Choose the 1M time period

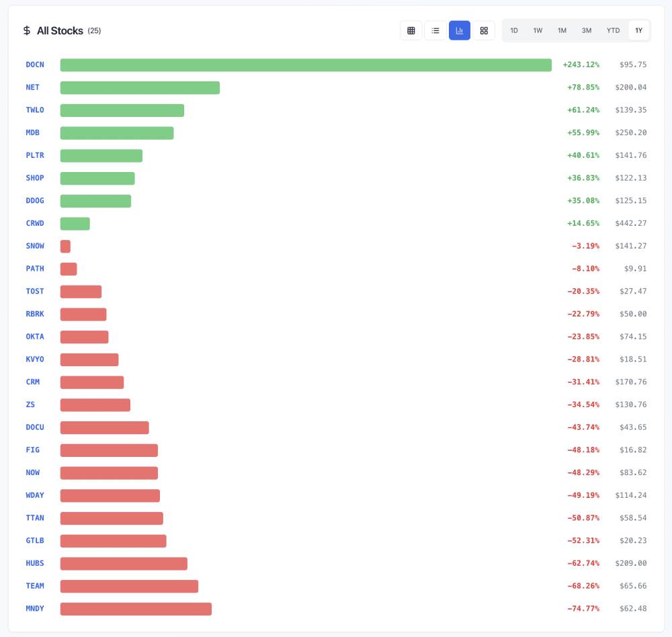[x=562, y=30]
